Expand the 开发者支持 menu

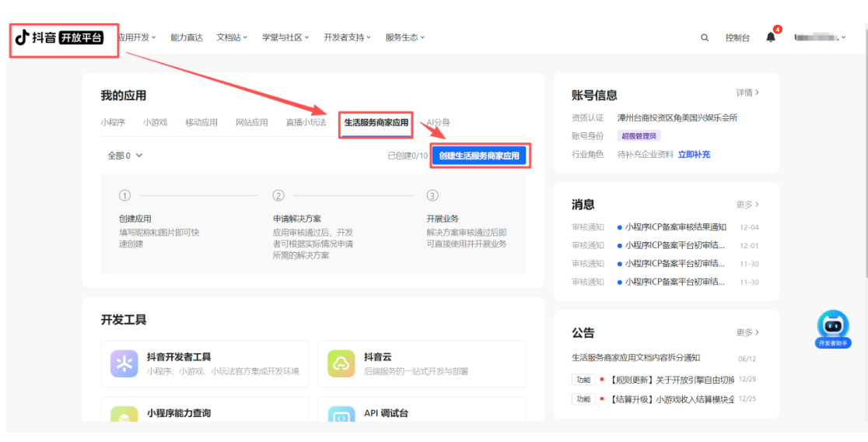coord(347,37)
